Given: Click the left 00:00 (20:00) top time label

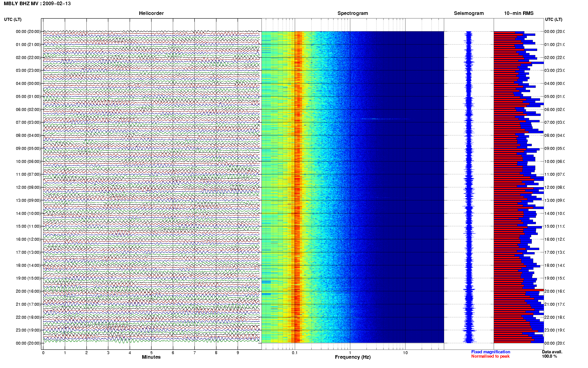Looking at the screenshot, I should coord(28,31).
